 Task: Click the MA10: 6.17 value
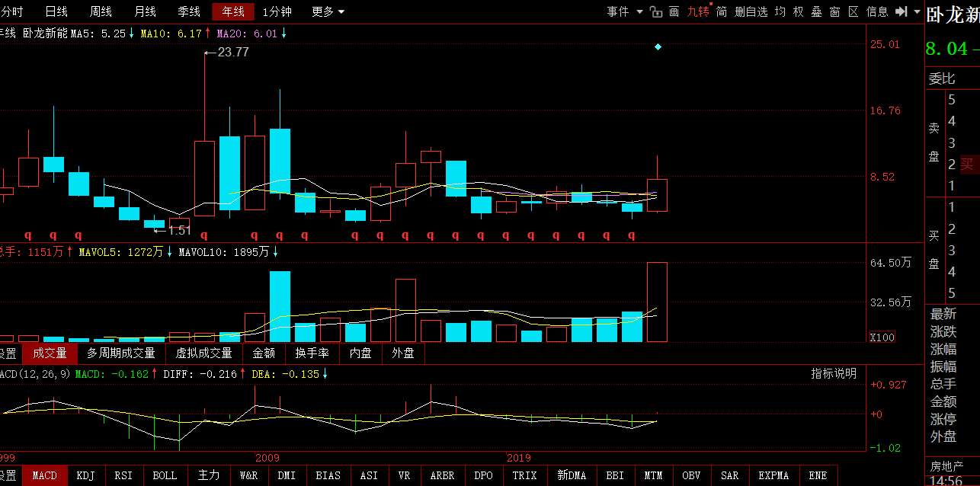tap(171, 34)
